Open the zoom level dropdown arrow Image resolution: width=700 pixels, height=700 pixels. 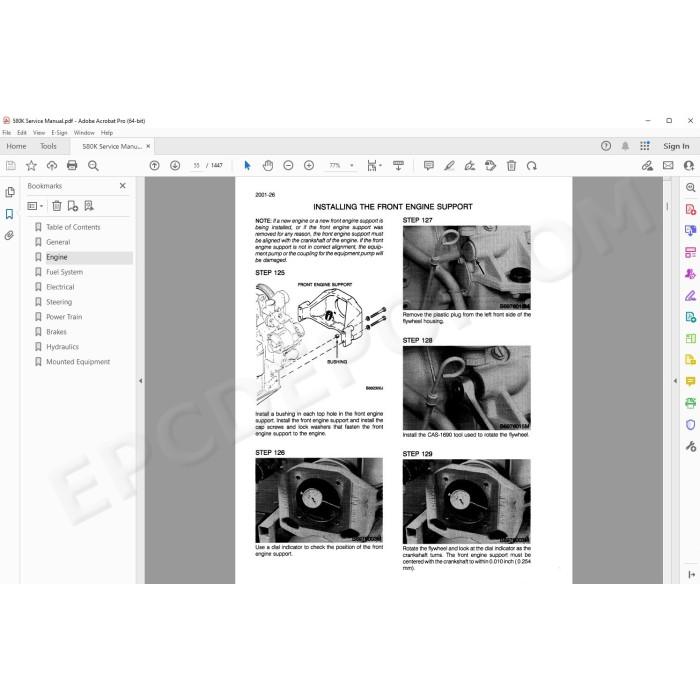(352, 166)
